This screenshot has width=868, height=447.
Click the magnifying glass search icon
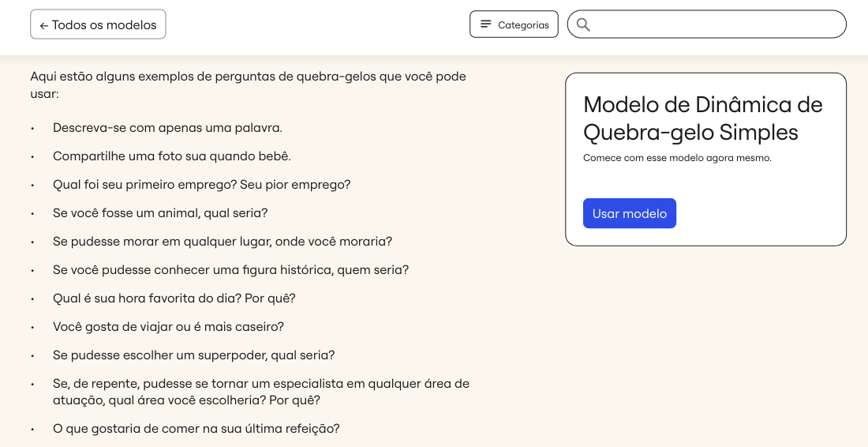(583, 24)
